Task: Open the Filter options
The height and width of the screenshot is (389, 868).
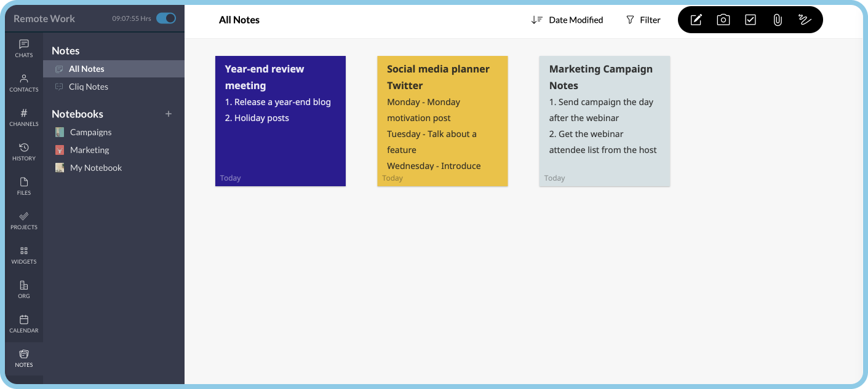Action: (x=643, y=20)
